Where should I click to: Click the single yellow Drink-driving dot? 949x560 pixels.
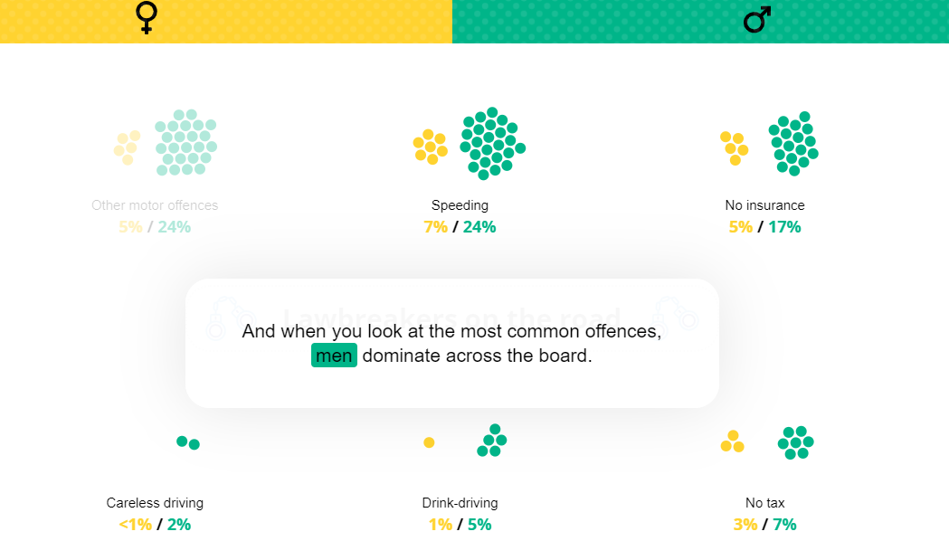click(x=429, y=442)
